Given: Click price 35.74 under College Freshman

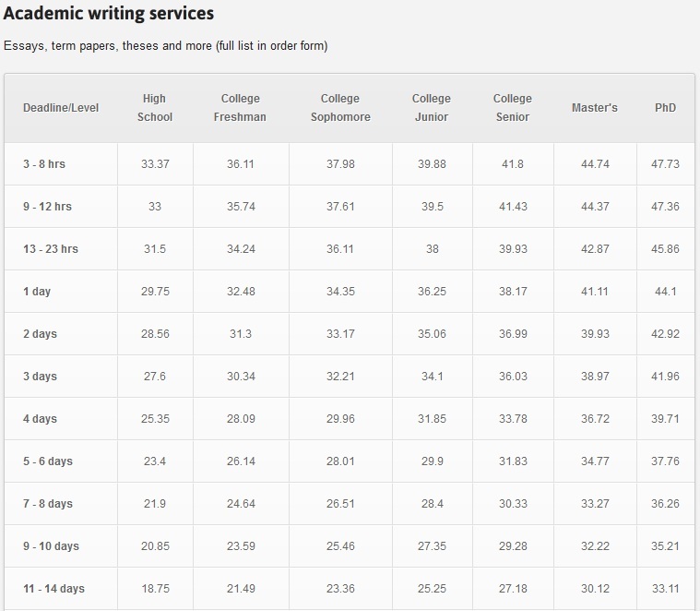Looking at the screenshot, I should tap(241, 207).
